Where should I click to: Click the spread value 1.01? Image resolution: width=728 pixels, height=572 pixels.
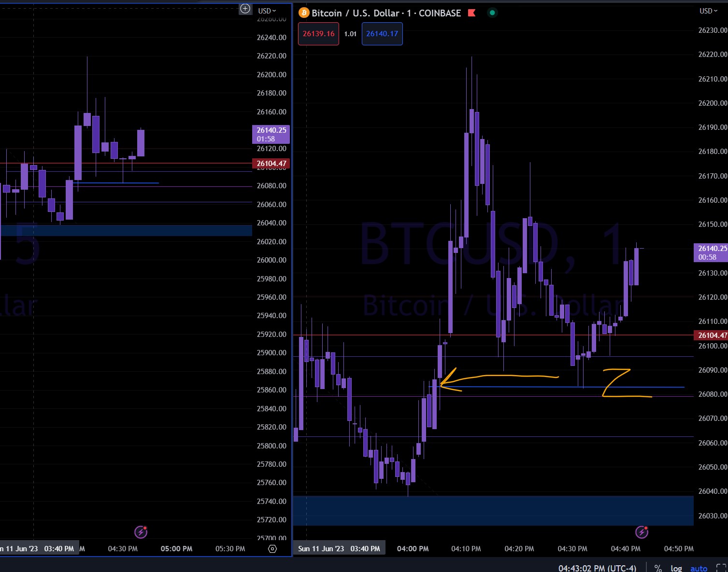(350, 34)
